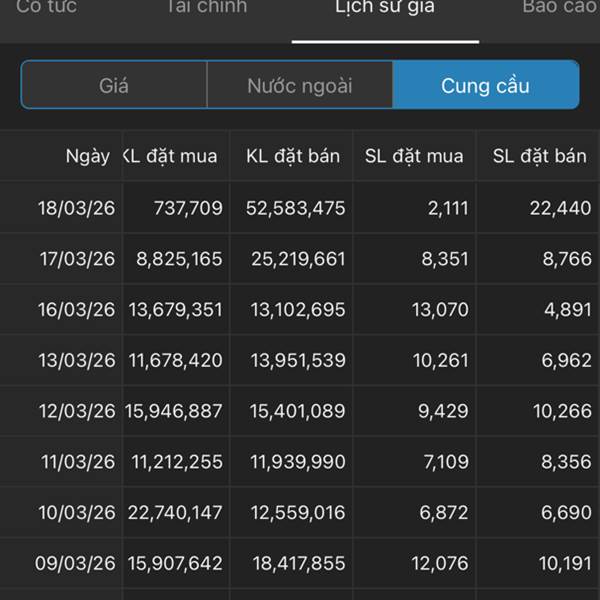
Task: Click the Ngày column header
Action: 88,156
